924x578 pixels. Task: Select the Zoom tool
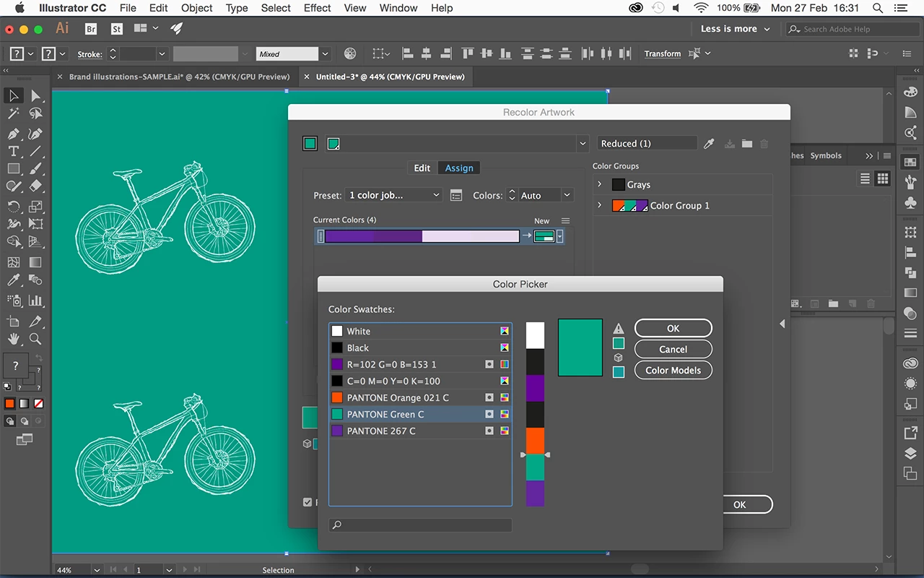click(35, 339)
